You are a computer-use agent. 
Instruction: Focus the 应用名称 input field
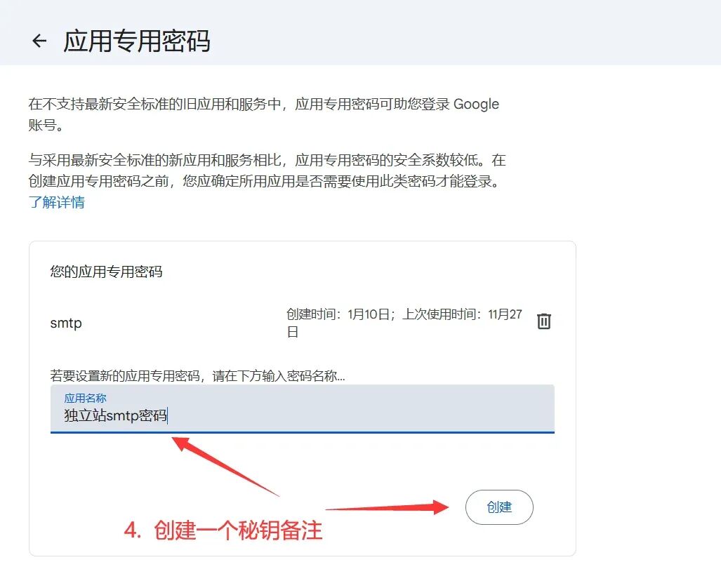tap(303, 408)
